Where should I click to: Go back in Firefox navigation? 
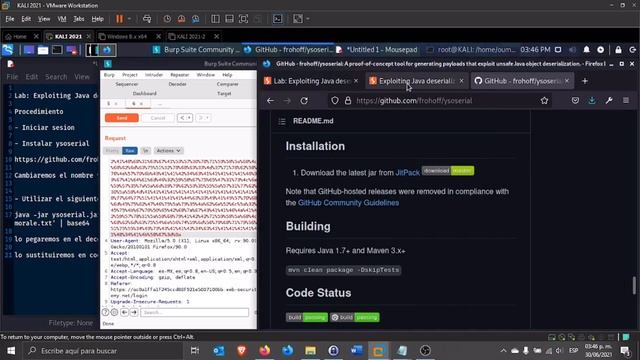point(270,100)
